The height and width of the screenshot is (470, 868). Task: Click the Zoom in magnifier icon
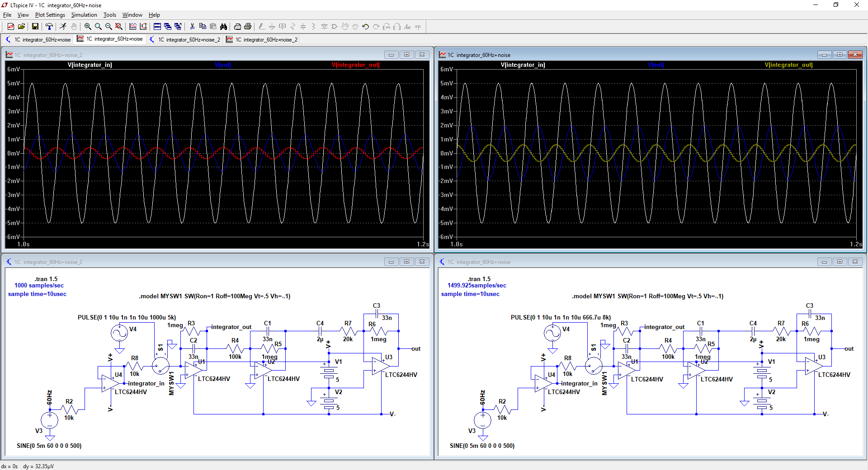point(88,27)
